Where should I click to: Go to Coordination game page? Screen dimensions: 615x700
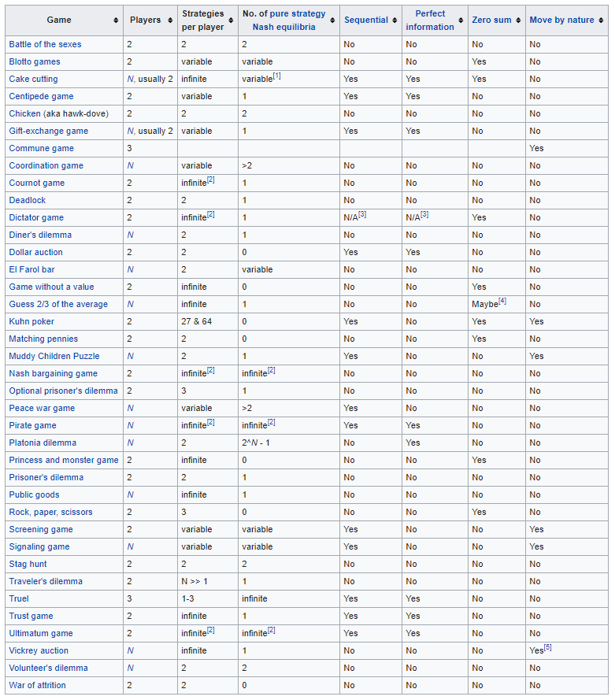(x=46, y=165)
